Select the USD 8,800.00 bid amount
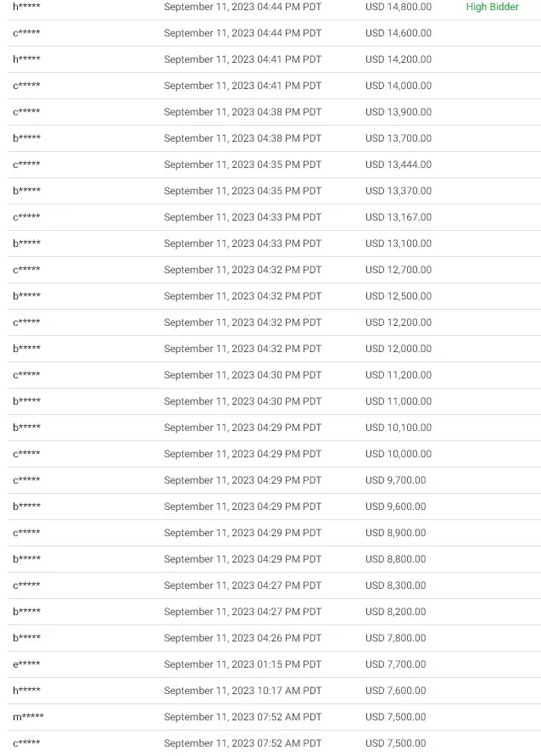The height and width of the screenshot is (756, 541). (x=395, y=559)
